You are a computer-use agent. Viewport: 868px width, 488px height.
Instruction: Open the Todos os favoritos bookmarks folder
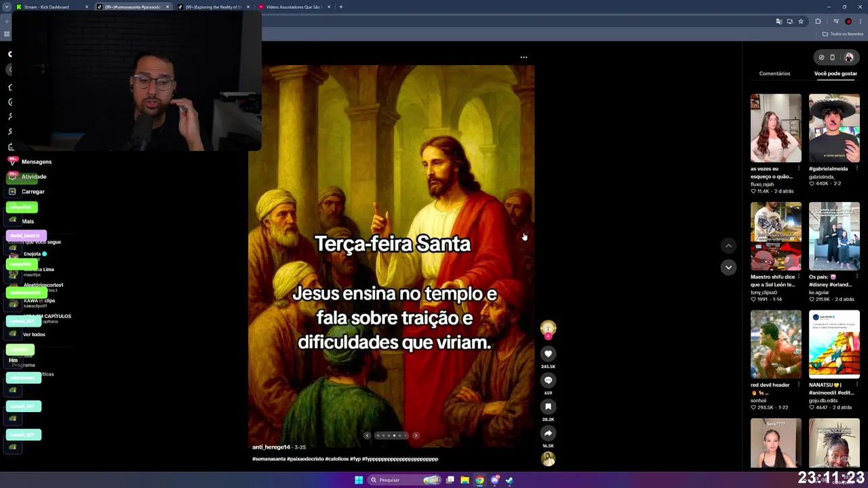point(843,34)
